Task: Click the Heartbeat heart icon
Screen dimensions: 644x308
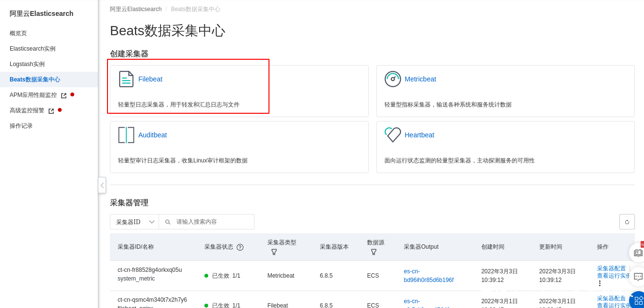Action: [393, 135]
